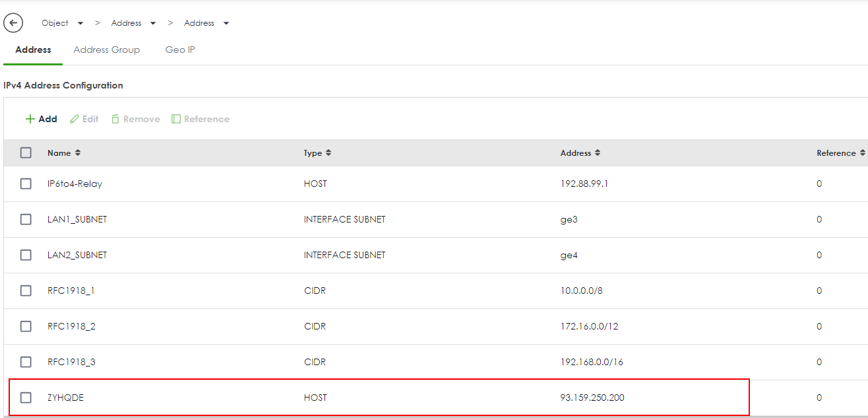Sort by Reference column arrows
Screen dimensions: 868x418
(862, 153)
